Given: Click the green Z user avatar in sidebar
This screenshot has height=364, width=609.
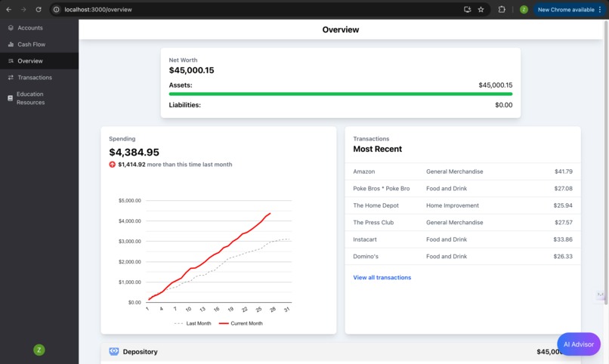Looking at the screenshot, I should click(x=39, y=350).
